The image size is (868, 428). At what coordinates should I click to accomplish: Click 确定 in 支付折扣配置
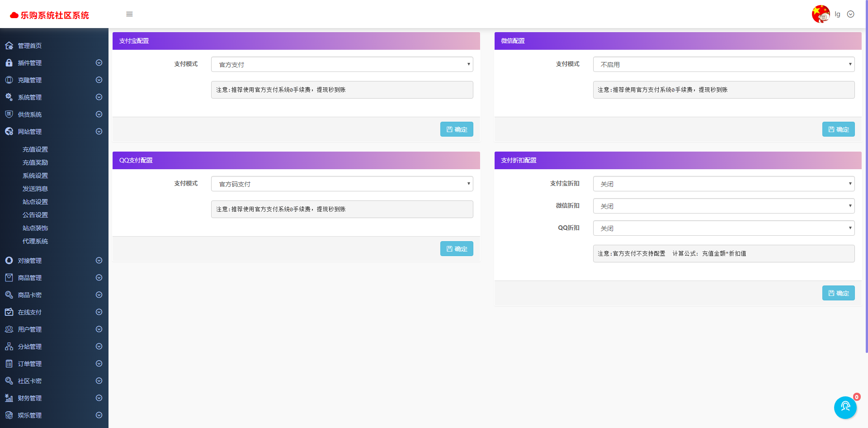pos(839,293)
